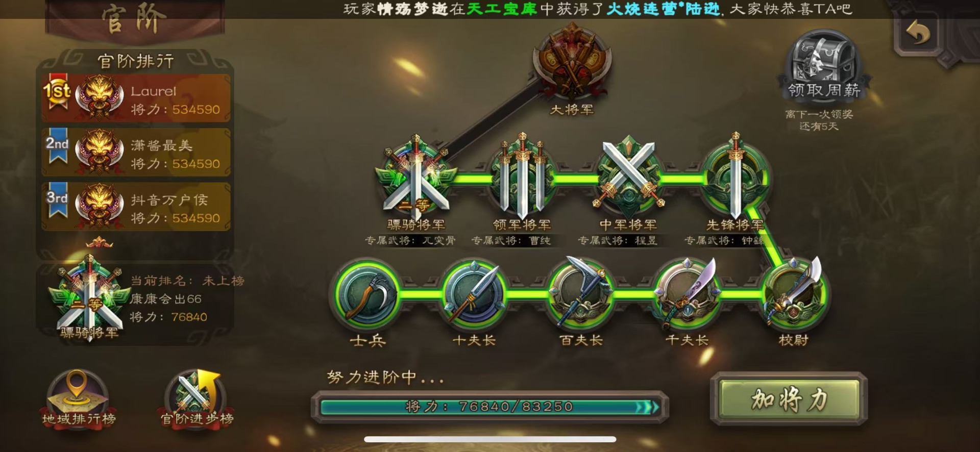Tap the back arrow icon
980x452 pixels.
(x=919, y=34)
